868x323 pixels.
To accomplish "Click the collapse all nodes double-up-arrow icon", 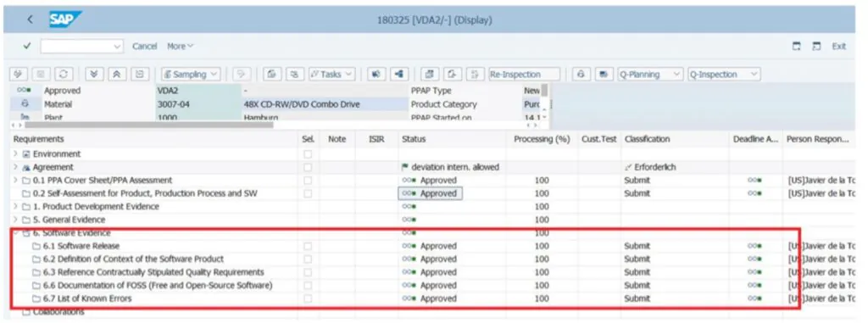I will [x=116, y=75].
